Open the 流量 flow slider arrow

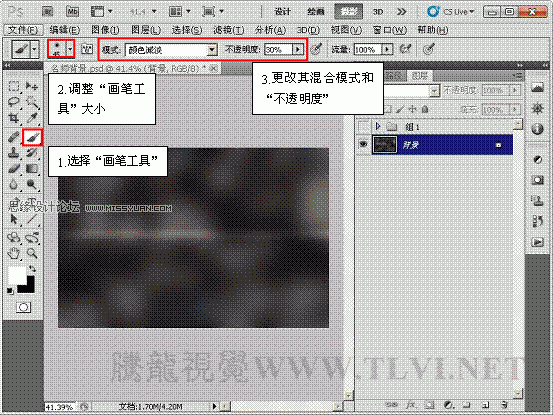(x=387, y=49)
